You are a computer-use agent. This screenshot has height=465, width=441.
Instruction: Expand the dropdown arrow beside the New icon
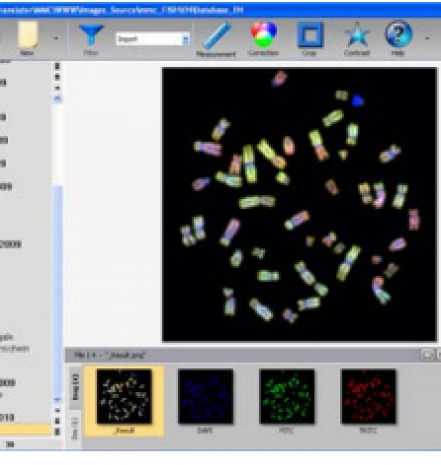point(56,39)
